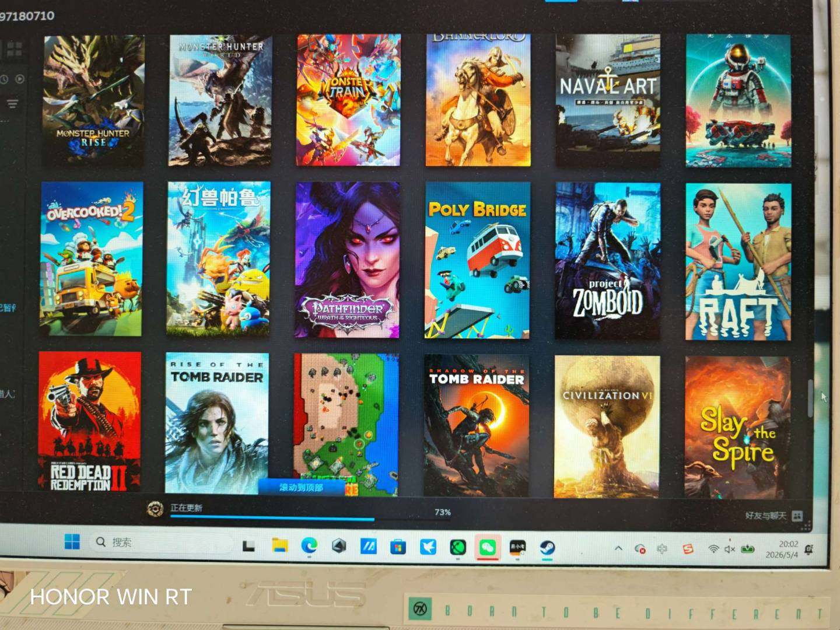The height and width of the screenshot is (630, 840).
Task: Open the clock showing 20:02
Action: (x=782, y=549)
